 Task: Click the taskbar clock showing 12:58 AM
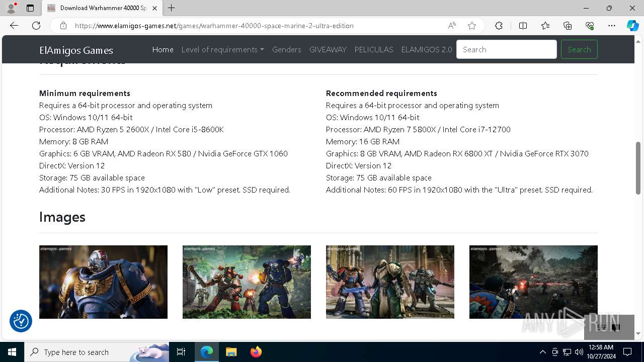pos(601,352)
